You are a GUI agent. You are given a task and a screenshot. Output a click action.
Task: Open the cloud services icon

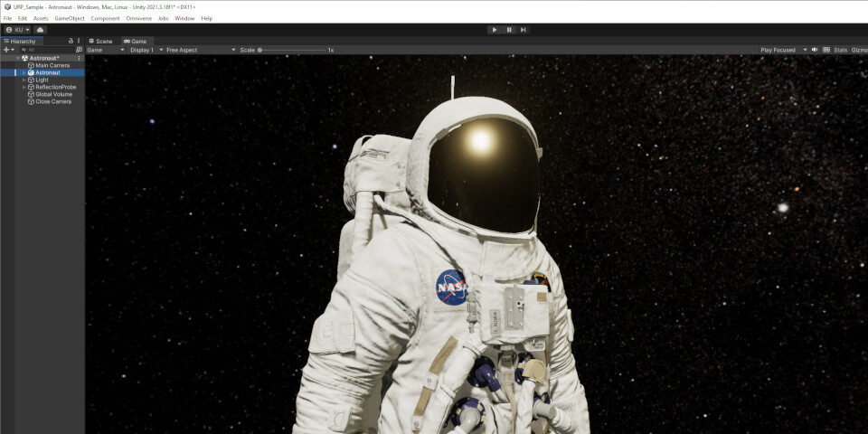click(x=40, y=30)
